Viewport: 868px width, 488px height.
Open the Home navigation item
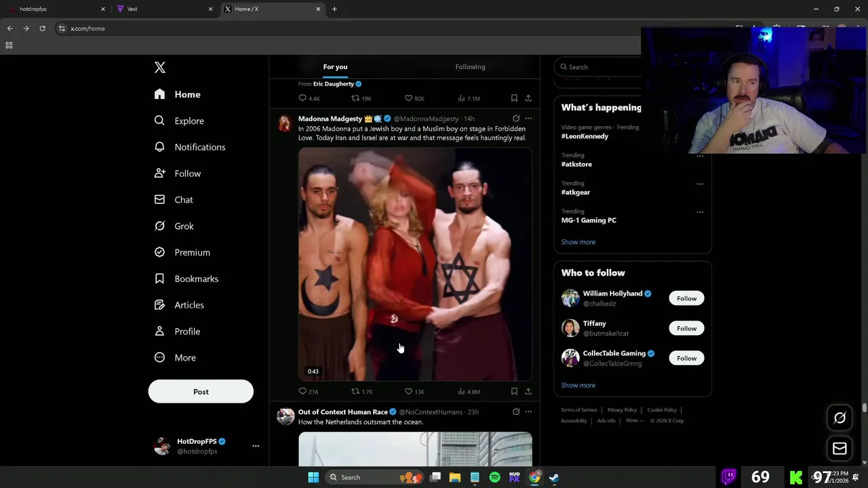pos(177,94)
